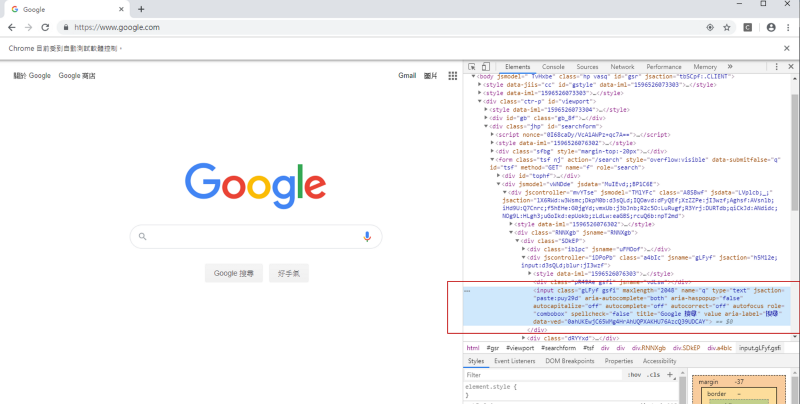The height and width of the screenshot is (404, 800).
Task: Collapse the div class SDkEP node
Action: [x=517, y=241]
